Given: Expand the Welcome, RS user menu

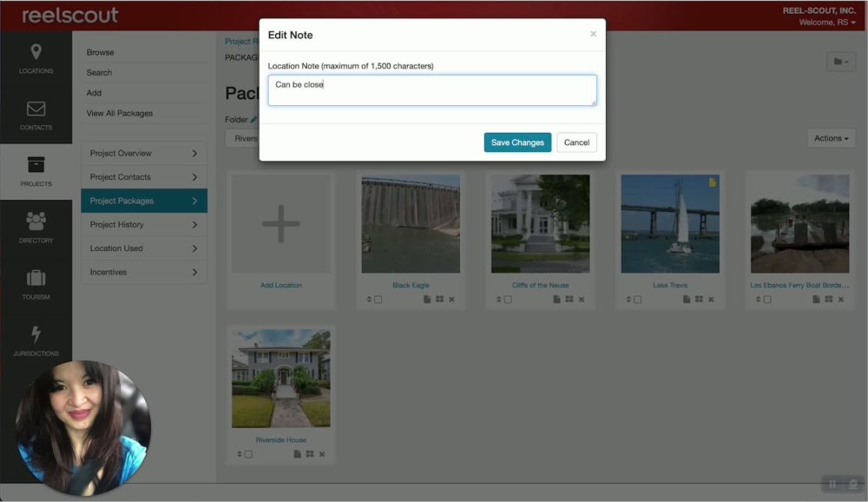Looking at the screenshot, I should pos(827,23).
